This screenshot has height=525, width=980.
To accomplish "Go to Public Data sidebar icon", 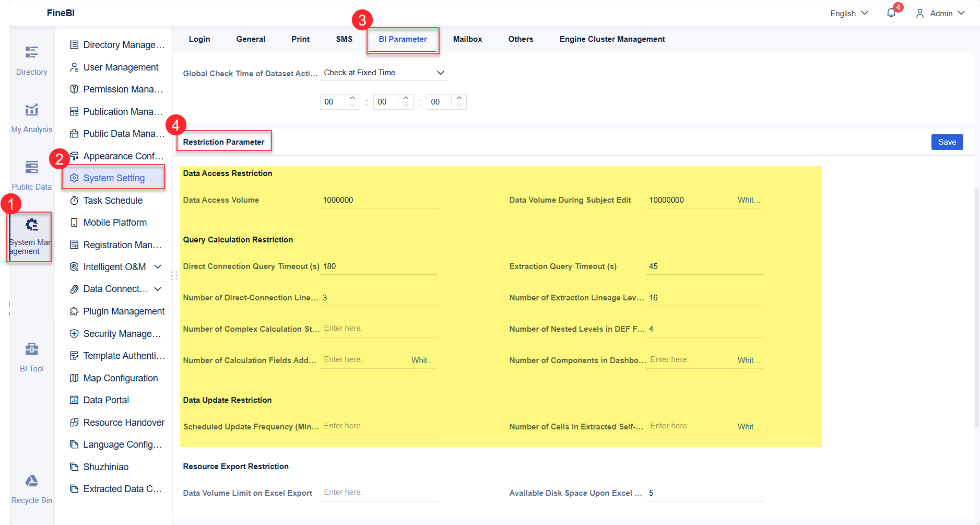I will tap(31, 167).
